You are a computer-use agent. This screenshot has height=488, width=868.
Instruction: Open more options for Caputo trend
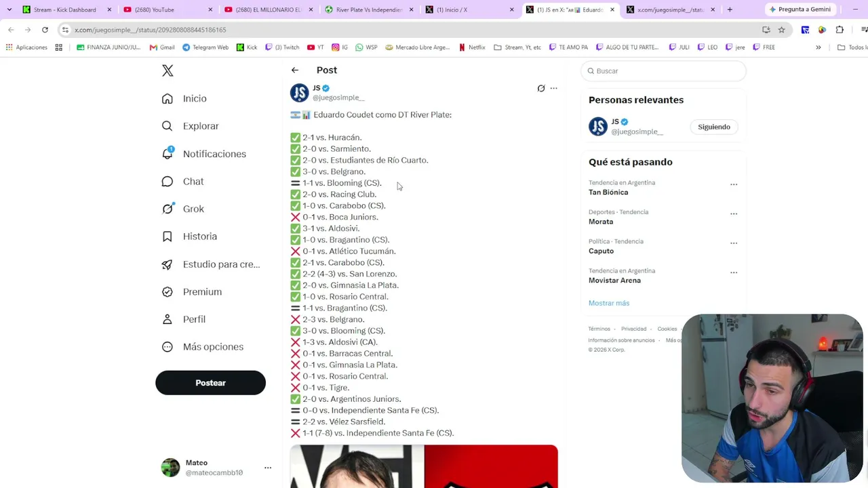coord(734,243)
